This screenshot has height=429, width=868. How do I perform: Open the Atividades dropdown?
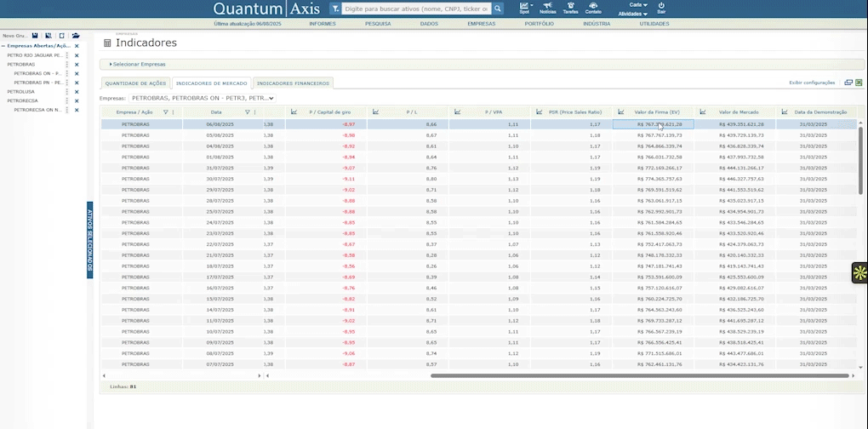(x=633, y=14)
